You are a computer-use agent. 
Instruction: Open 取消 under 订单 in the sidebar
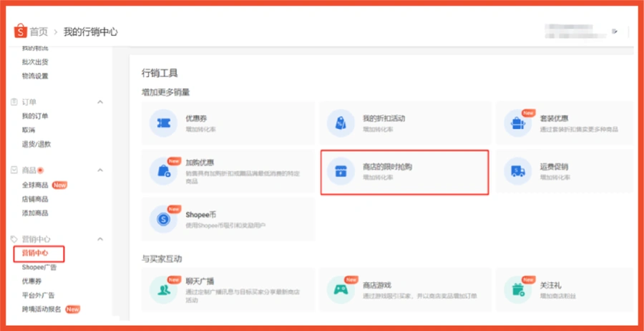click(29, 130)
